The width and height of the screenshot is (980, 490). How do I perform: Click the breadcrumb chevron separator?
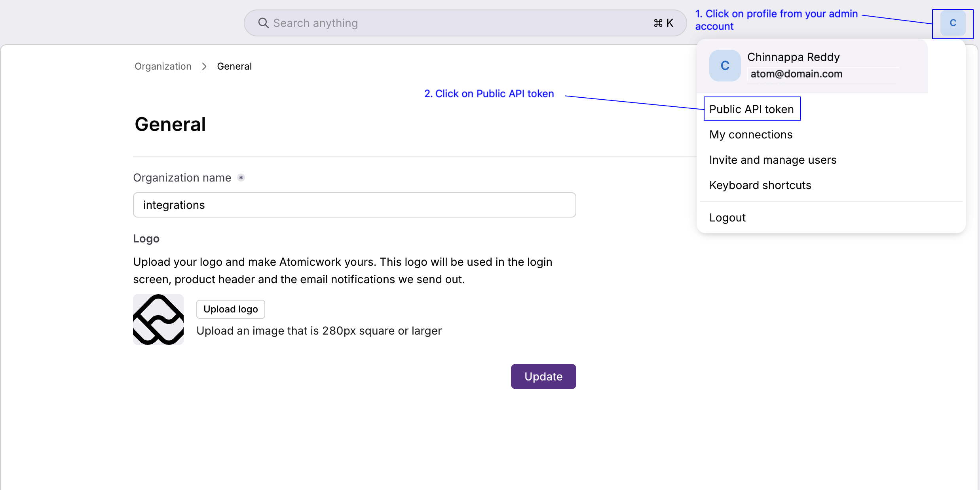[204, 66]
